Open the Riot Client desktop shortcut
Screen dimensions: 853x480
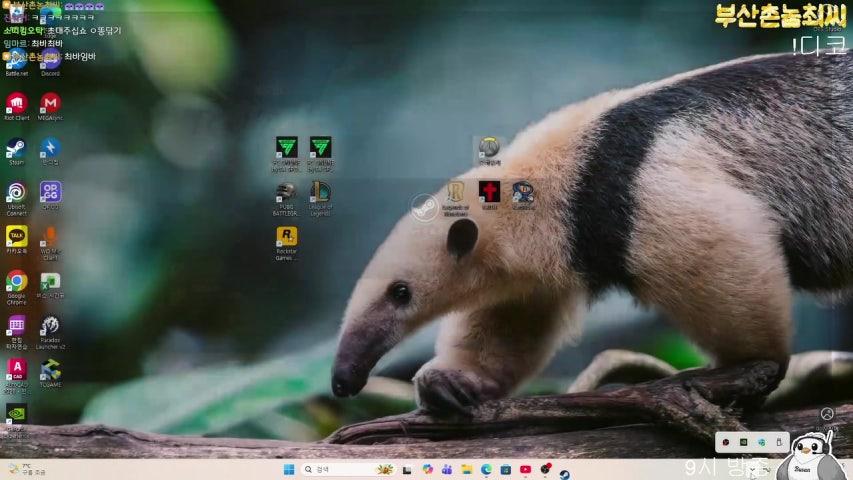pyautogui.click(x=16, y=103)
